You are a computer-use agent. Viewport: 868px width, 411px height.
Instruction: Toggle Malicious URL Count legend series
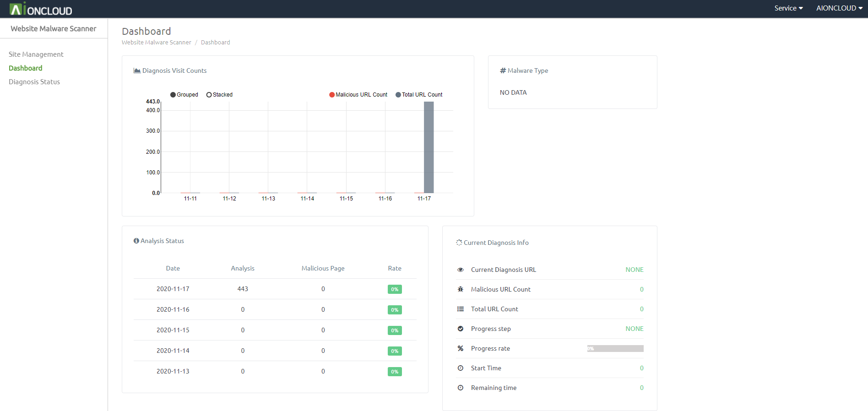coord(358,95)
